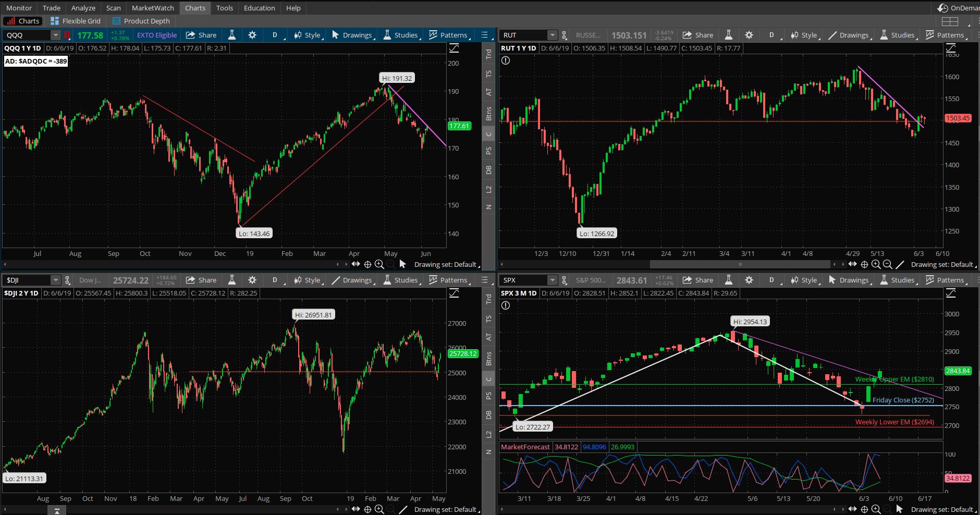The image size is (980, 515).
Task: Open the Studies dropdown in SPX panel
Action: tap(898, 280)
